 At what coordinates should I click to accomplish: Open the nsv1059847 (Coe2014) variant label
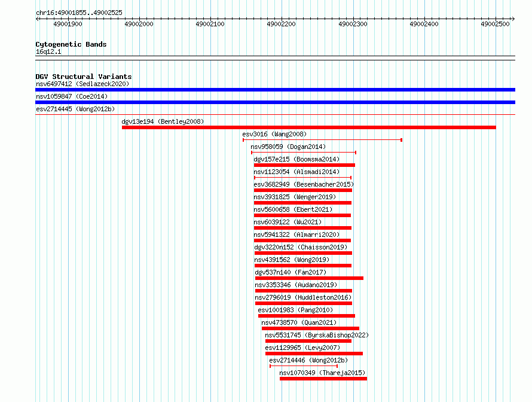(72, 96)
